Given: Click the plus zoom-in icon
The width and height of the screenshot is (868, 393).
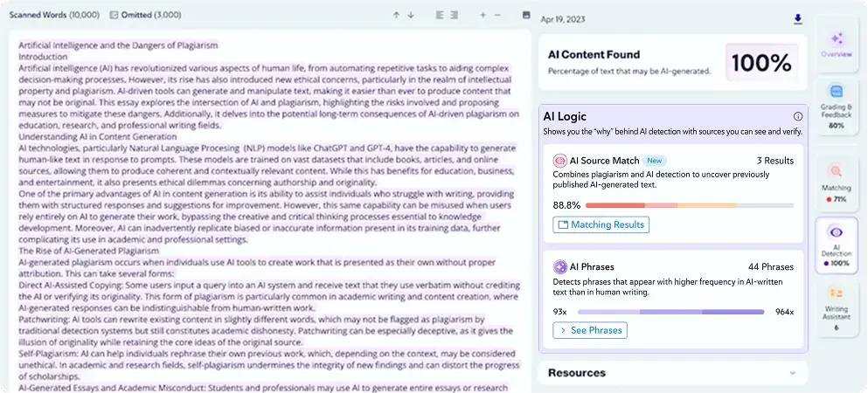Looking at the screenshot, I should [483, 16].
